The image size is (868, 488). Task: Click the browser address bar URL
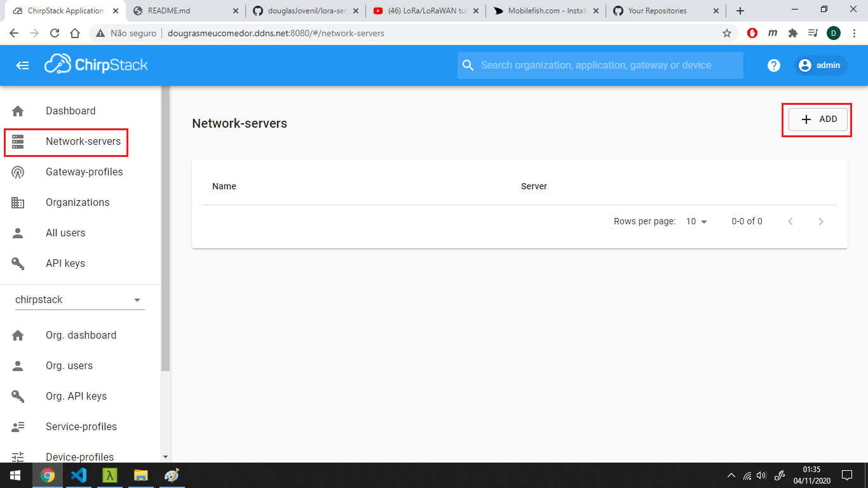[x=276, y=33]
